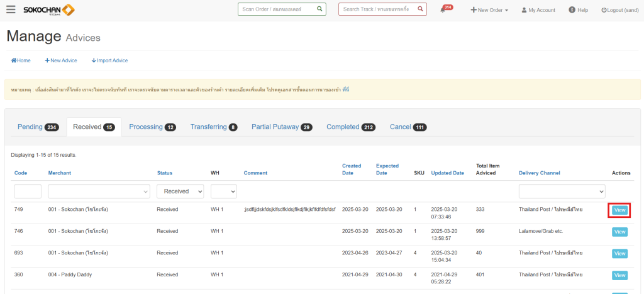Open the Status filter dropdown showing Received
The height and width of the screenshot is (294, 644).
point(180,191)
